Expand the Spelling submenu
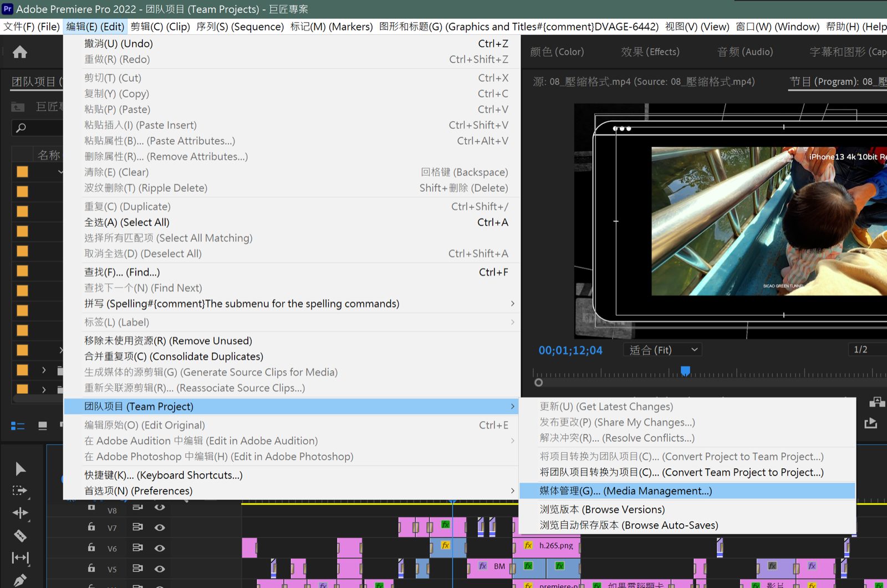The width and height of the screenshot is (887, 588). tap(292, 304)
